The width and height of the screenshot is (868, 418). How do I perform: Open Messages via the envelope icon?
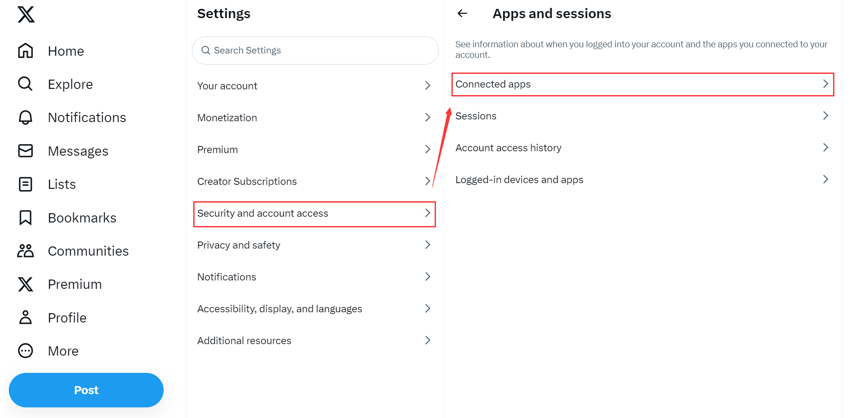26,151
